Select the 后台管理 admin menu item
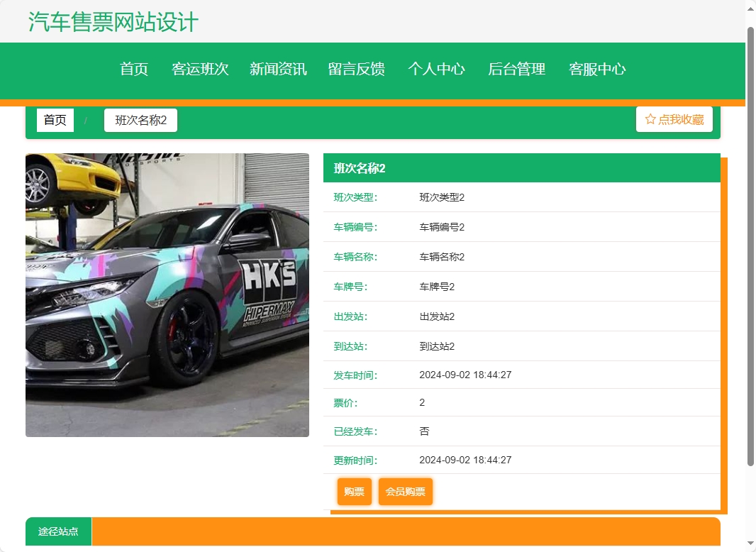This screenshot has width=756, height=552. [516, 70]
